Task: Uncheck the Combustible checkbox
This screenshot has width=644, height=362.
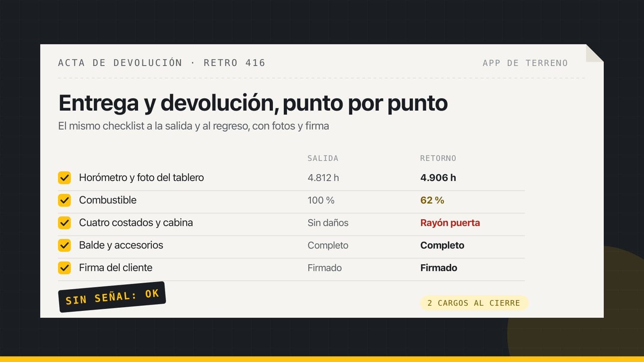Action: click(64, 200)
